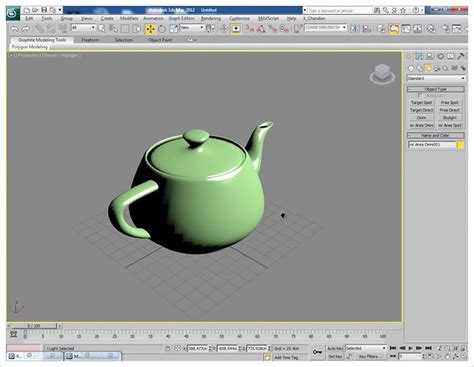Click the yellow object color swatch
The width and height of the screenshot is (474, 367).
[x=460, y=145]
